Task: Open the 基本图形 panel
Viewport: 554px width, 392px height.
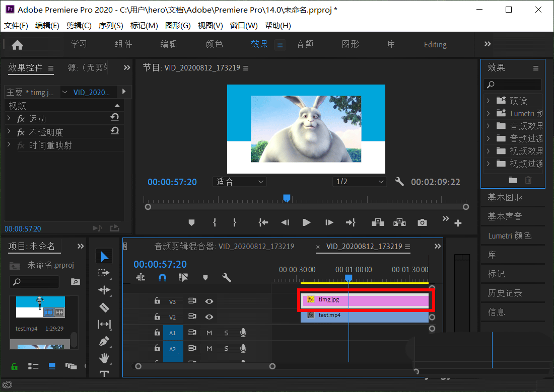Action: coord(505,198)
